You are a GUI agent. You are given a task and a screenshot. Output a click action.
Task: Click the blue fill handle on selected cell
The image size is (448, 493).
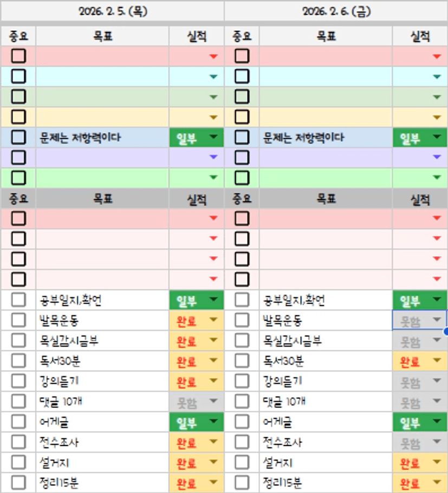446,330
